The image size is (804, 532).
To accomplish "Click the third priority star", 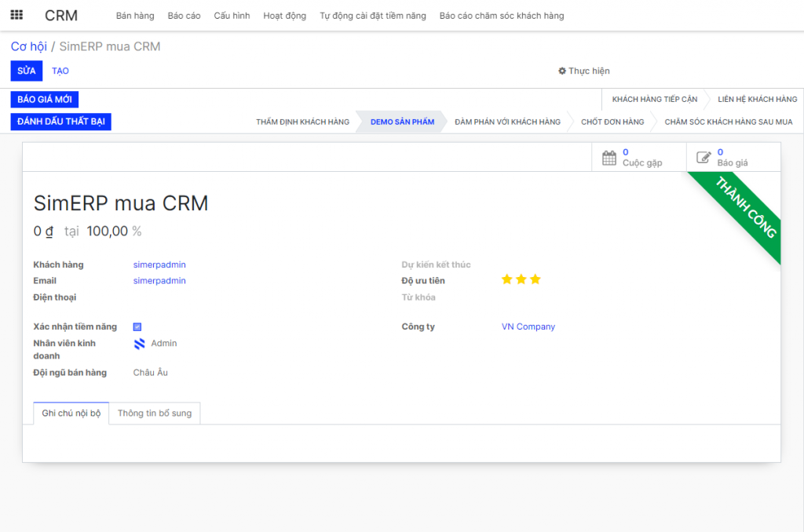I will (535, 279).
